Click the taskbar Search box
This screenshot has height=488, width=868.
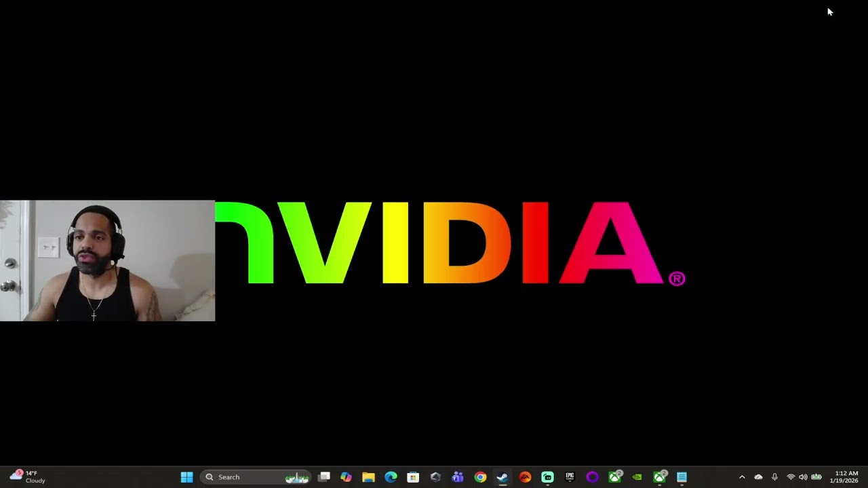coord(256,477)
